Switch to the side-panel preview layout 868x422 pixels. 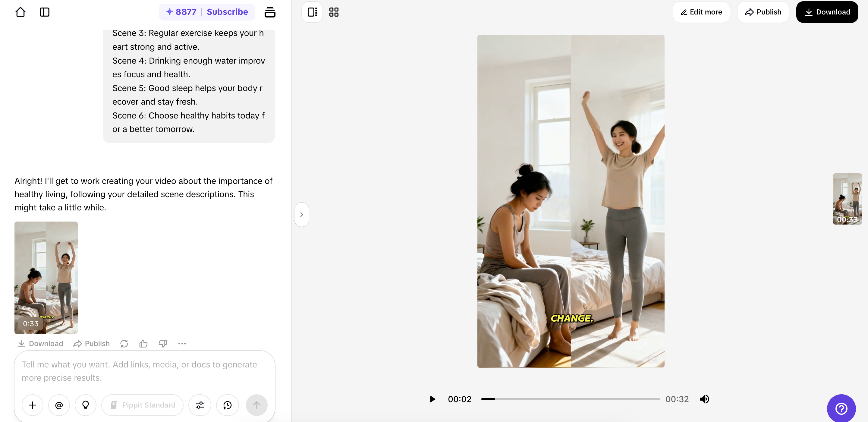[312, 12]
